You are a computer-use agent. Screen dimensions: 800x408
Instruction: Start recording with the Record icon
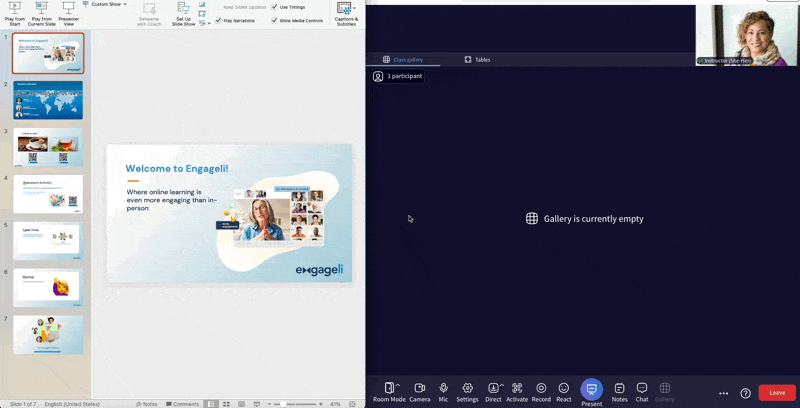[541, 388]
